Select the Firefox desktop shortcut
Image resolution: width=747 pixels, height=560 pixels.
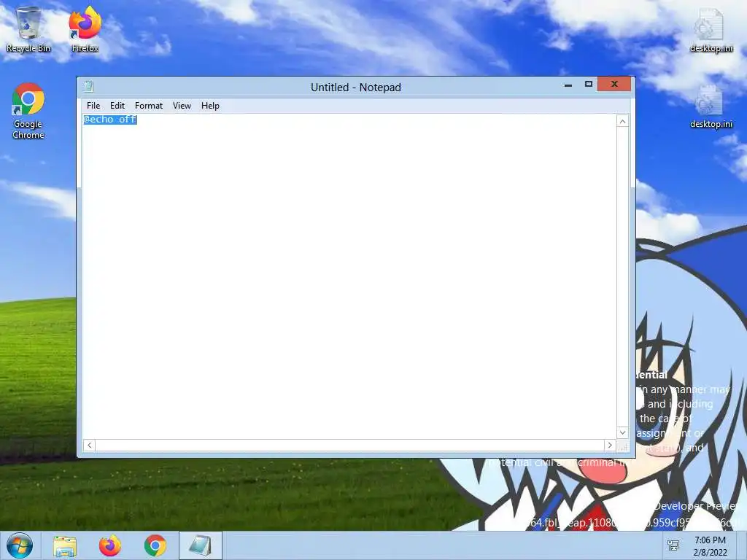coord(85,29)
